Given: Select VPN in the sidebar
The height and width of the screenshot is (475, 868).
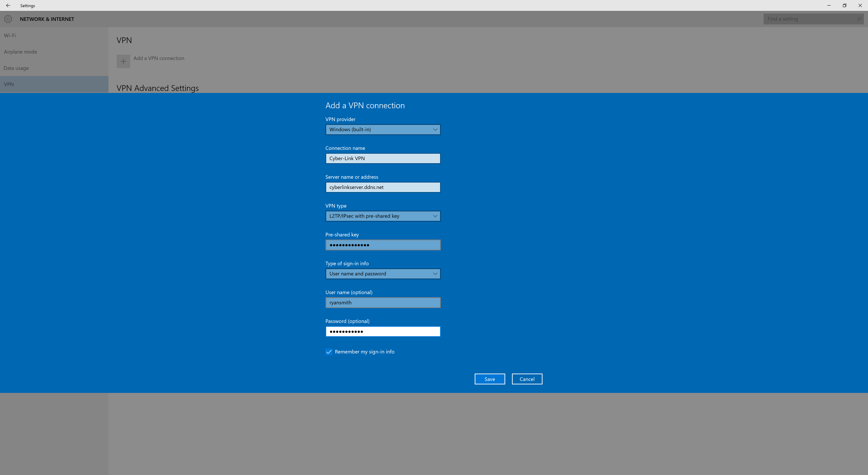Looking at the screenshot, I should pyautogui.click(x=54, y=84).
